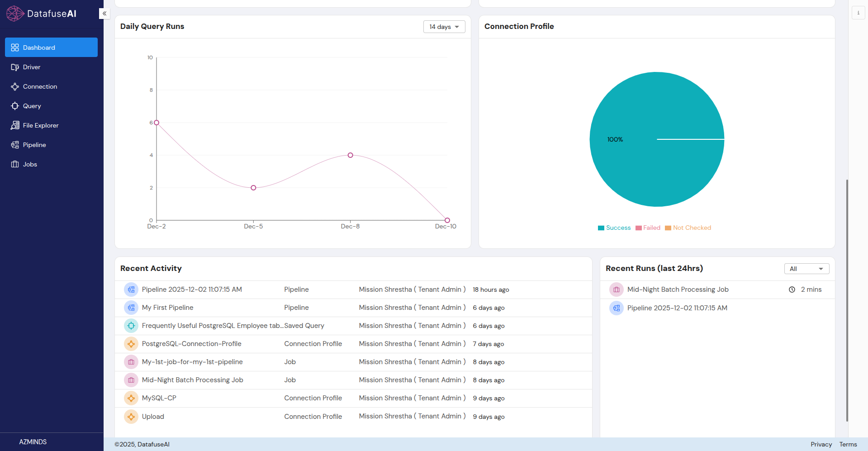Toggle the Failed legend on the Connection Profile chart
868x451 pixels.
click(x=648, y=228)
